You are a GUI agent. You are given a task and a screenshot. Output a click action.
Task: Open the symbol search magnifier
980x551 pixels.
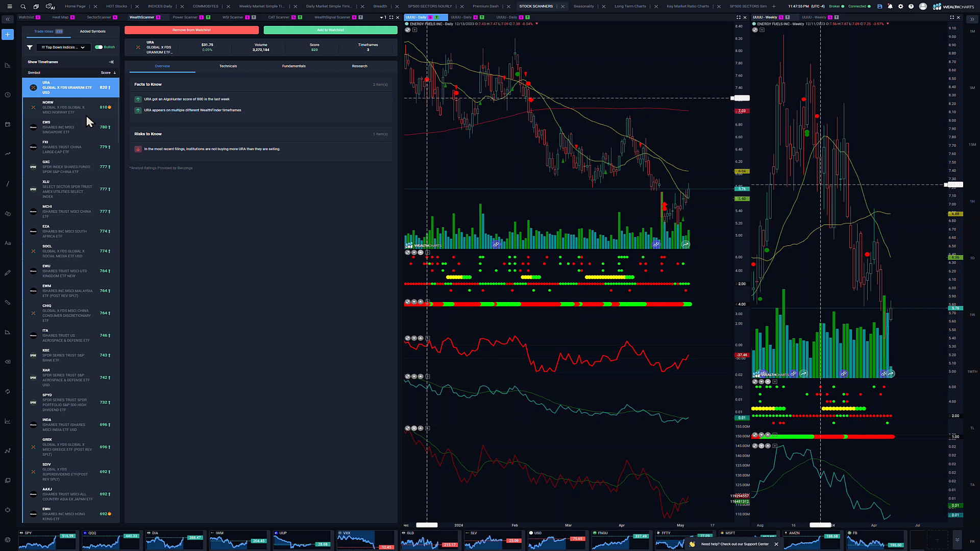pos(23,7)
